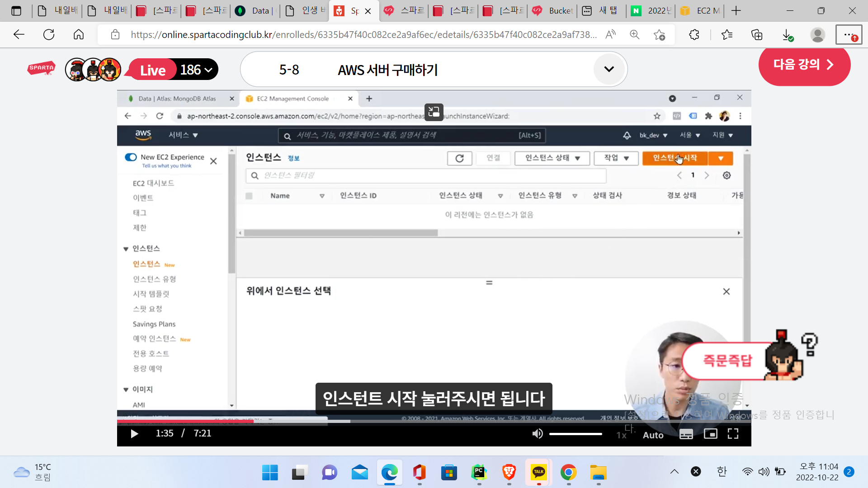Seek on the video progress bar
This screenshot has width=868, height=488.
coord(434,421)
